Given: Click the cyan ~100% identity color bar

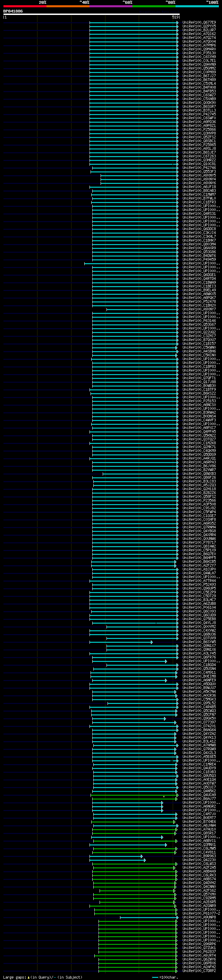Looking at the screenshot, I should 197,6.
